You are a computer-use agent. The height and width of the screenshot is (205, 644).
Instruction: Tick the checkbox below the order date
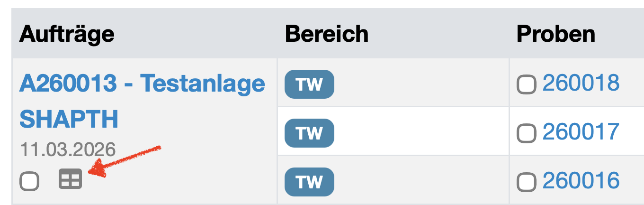pos(29,181)
